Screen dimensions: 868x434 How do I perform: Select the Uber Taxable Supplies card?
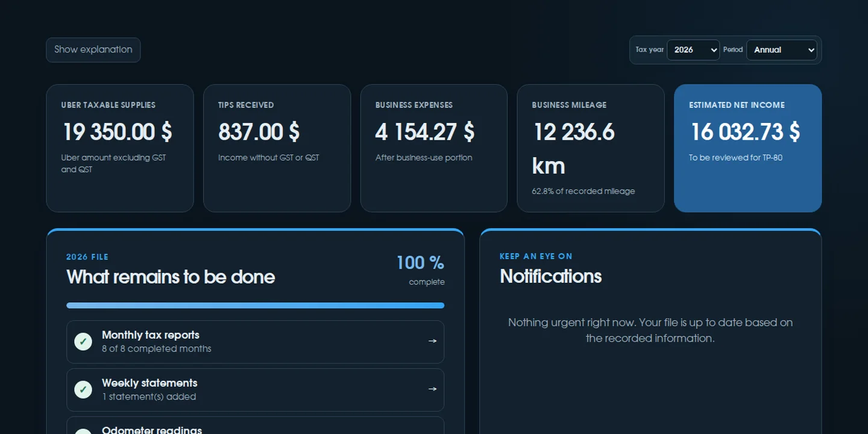(x=120, y=148)
